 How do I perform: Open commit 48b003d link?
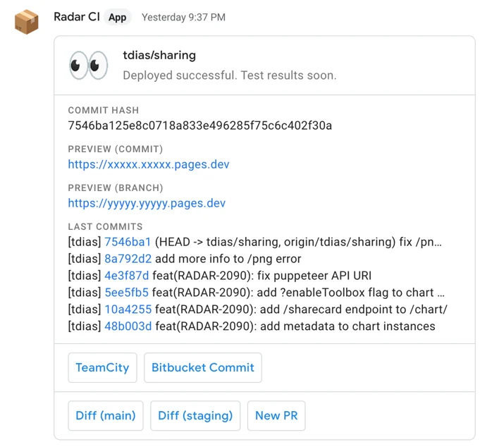coord(128,326)
